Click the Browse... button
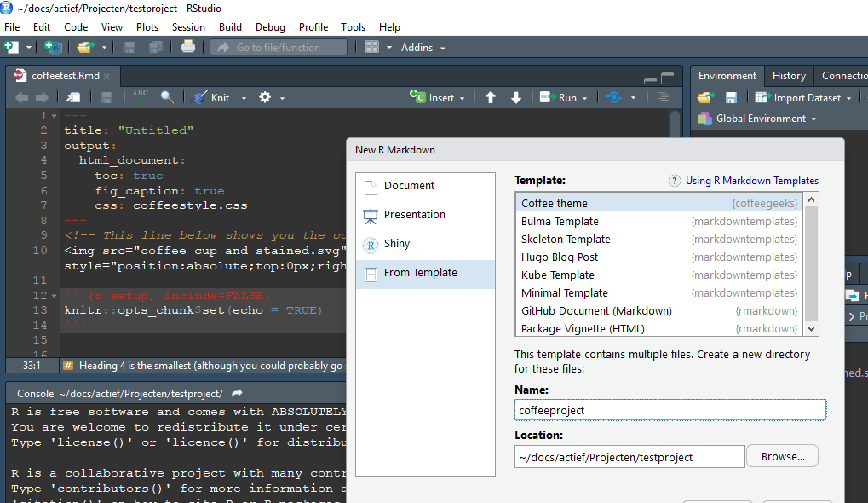Screen dimensions: 868x503 tap(782, 456)
